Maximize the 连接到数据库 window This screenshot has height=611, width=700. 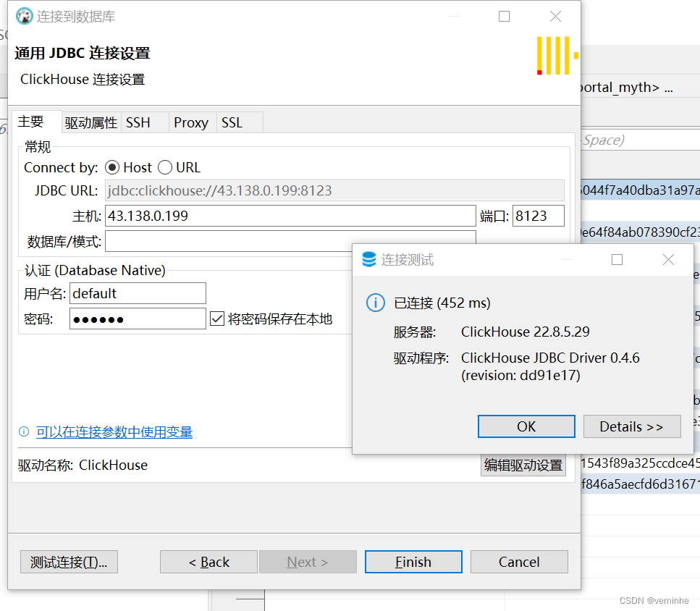[x=504, y=17]
